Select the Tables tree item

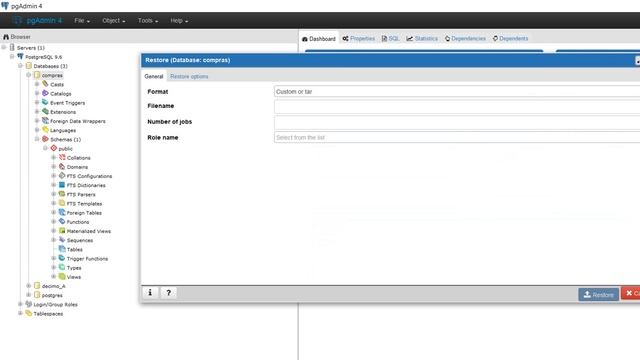point(75,249)
